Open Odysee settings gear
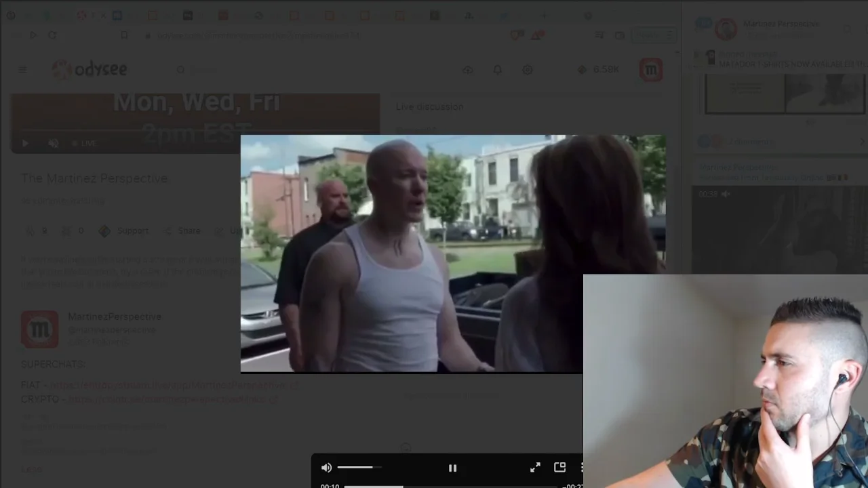868x488 pixels. pos(528,70)
